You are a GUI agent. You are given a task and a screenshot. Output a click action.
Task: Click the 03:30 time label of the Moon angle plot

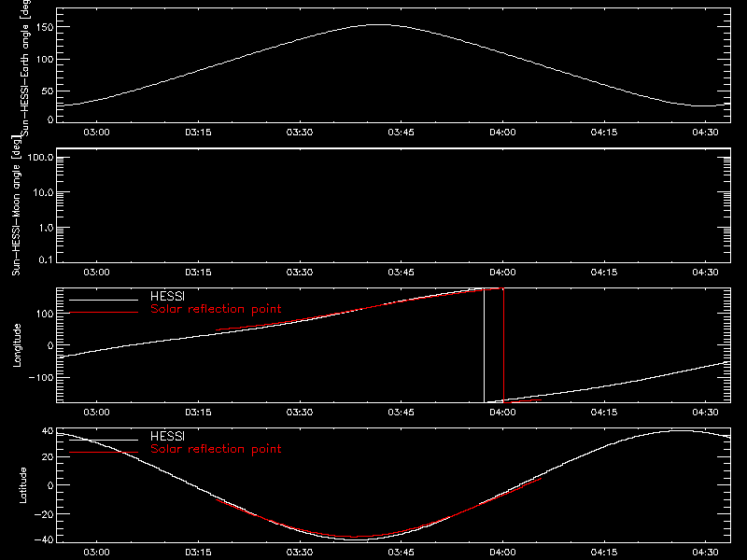tap(300, 273)
